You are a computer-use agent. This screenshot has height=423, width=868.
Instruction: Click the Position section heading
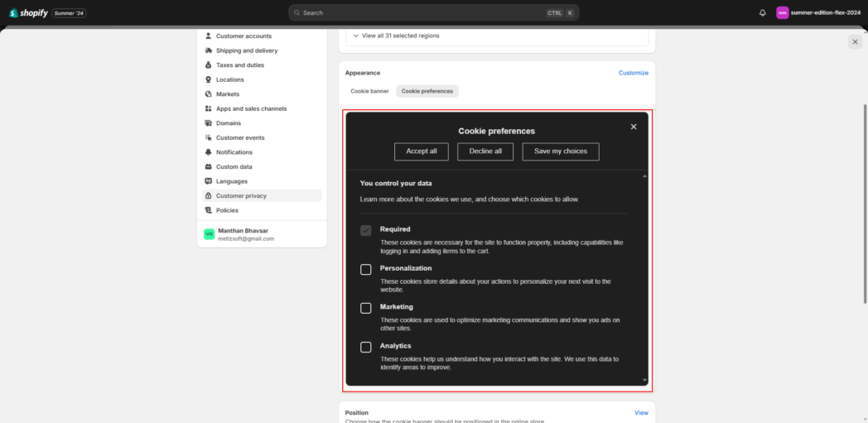pos(356,413)
